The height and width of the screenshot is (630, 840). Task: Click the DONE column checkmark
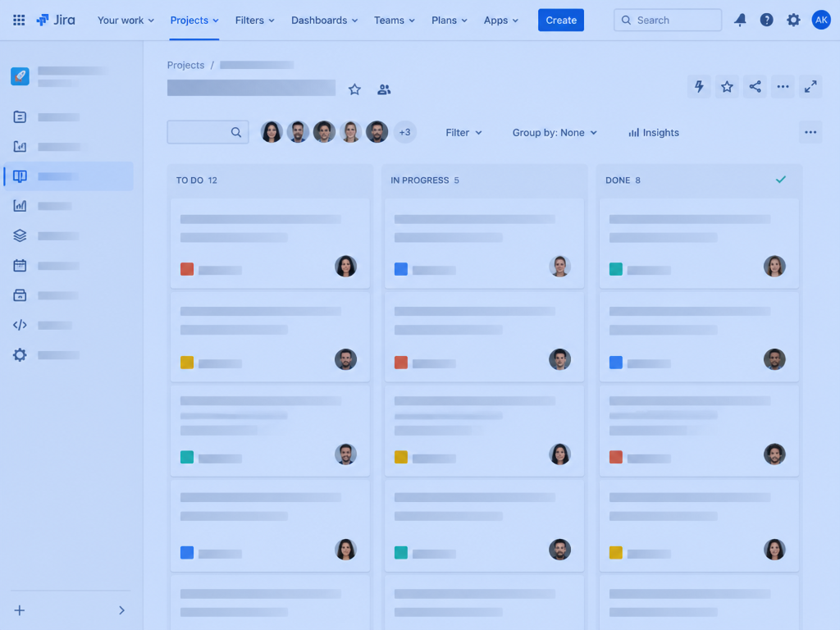point(781,180)
